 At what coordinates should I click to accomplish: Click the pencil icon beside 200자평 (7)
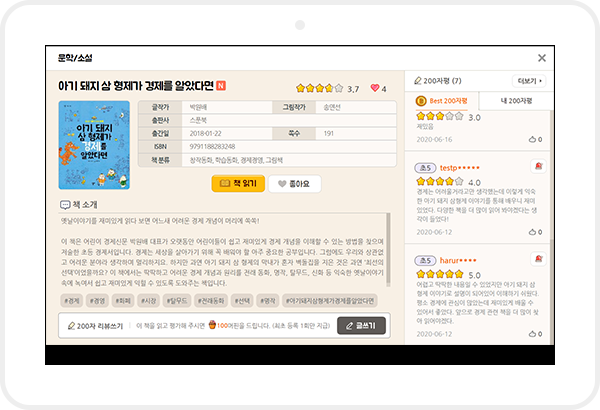point(417,81)
